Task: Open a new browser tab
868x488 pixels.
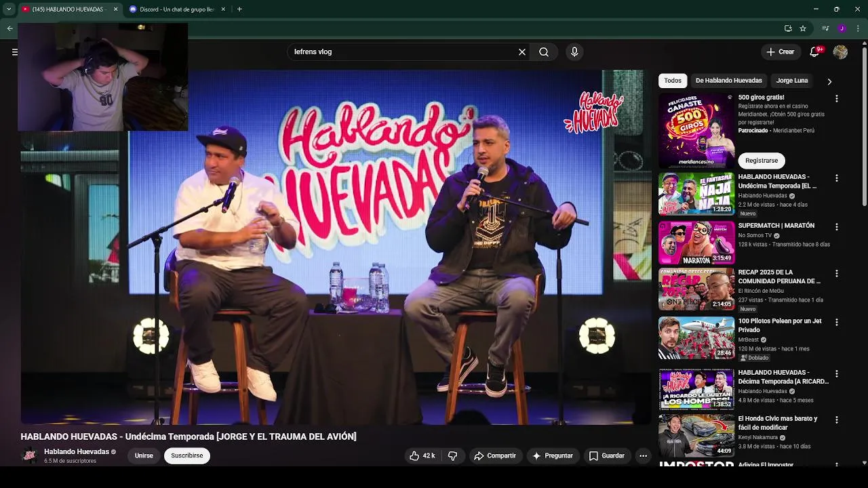Action: coord(239,9)
